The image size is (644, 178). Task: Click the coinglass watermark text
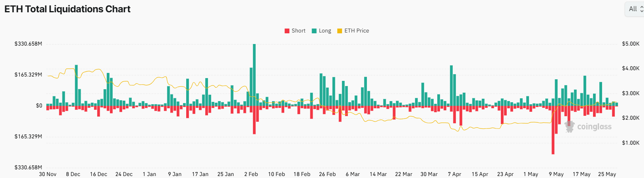594,127
